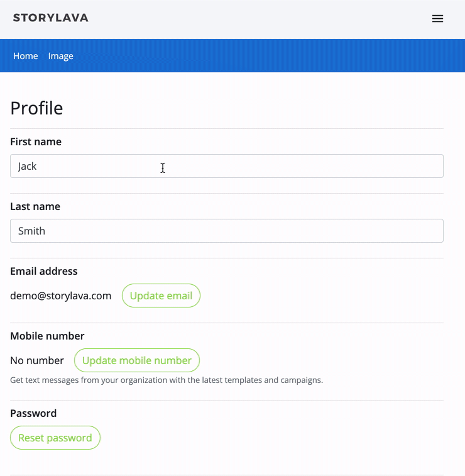Click the STORYLAVA logo

point(51,18)
